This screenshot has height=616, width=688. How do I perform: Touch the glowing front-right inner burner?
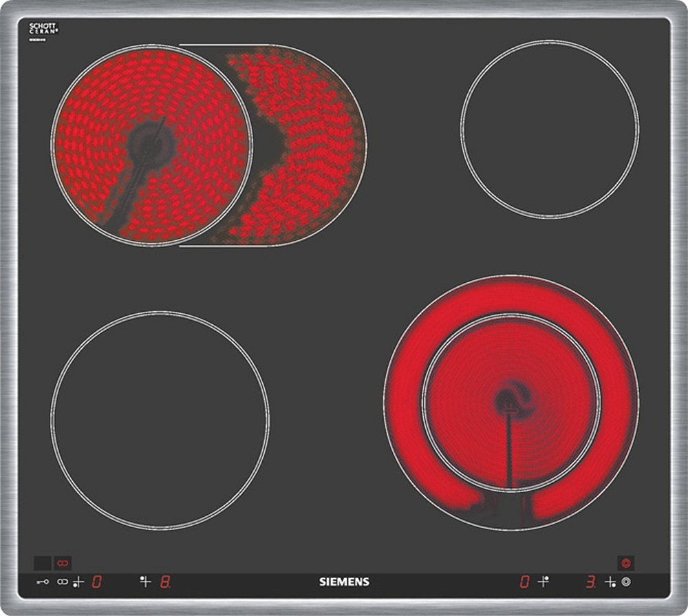510,403
